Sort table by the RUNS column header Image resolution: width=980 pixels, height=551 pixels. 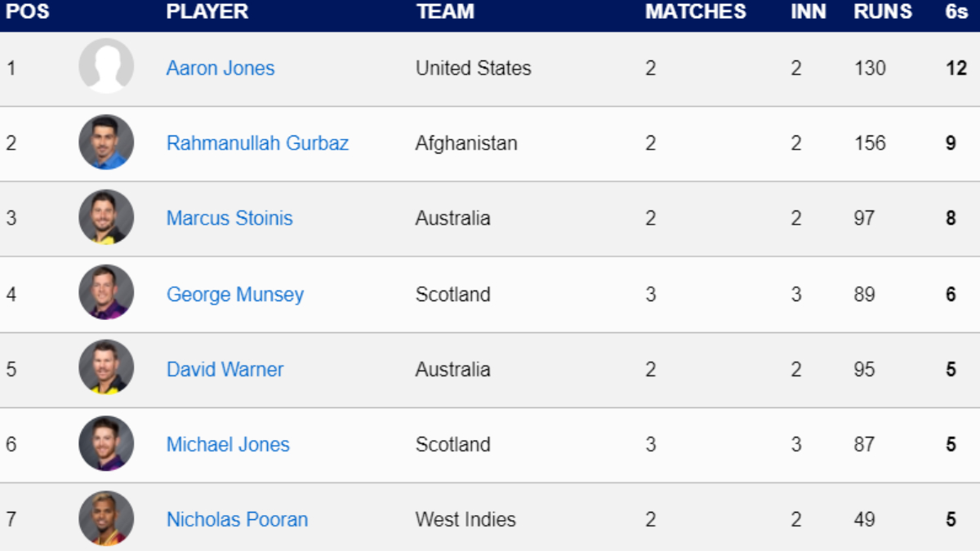883,11
